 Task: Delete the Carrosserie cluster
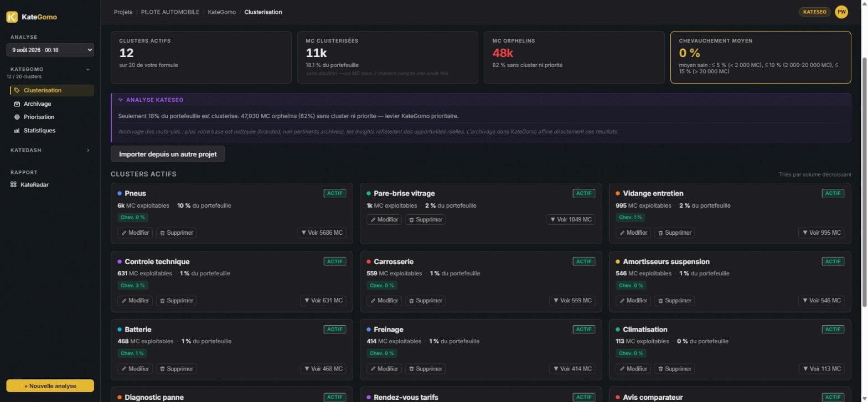(425, 301)
